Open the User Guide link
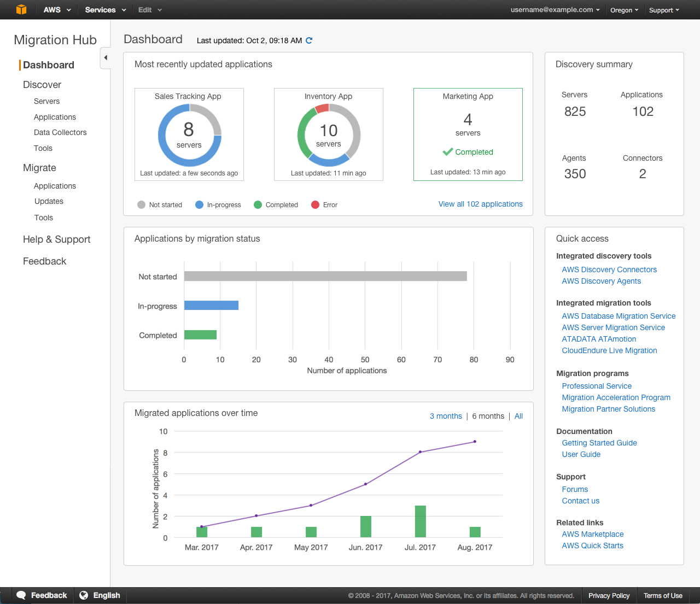The width and height of the screenshot is (700, 604). pos(581,454)
